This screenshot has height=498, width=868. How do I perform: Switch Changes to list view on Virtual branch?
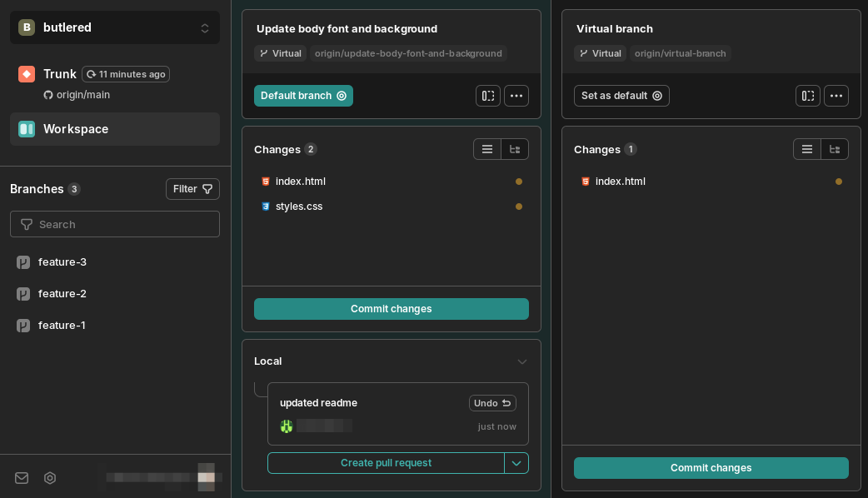(x=806, y=149)
